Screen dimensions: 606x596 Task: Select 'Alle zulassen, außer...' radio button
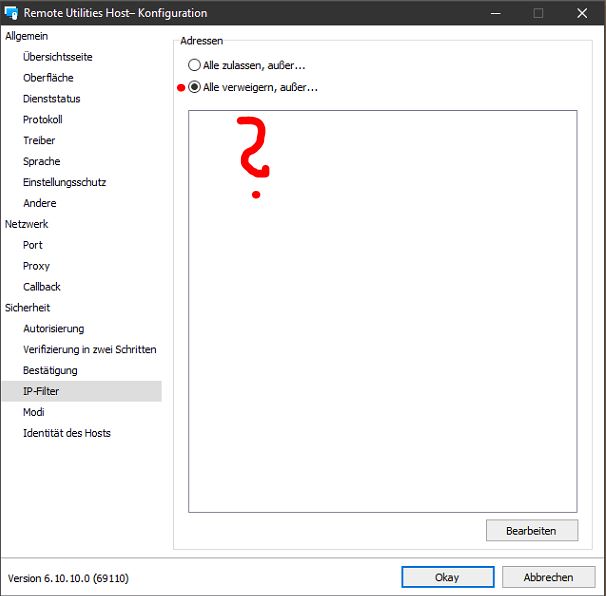pyautogui.click(x=194, y=65)
